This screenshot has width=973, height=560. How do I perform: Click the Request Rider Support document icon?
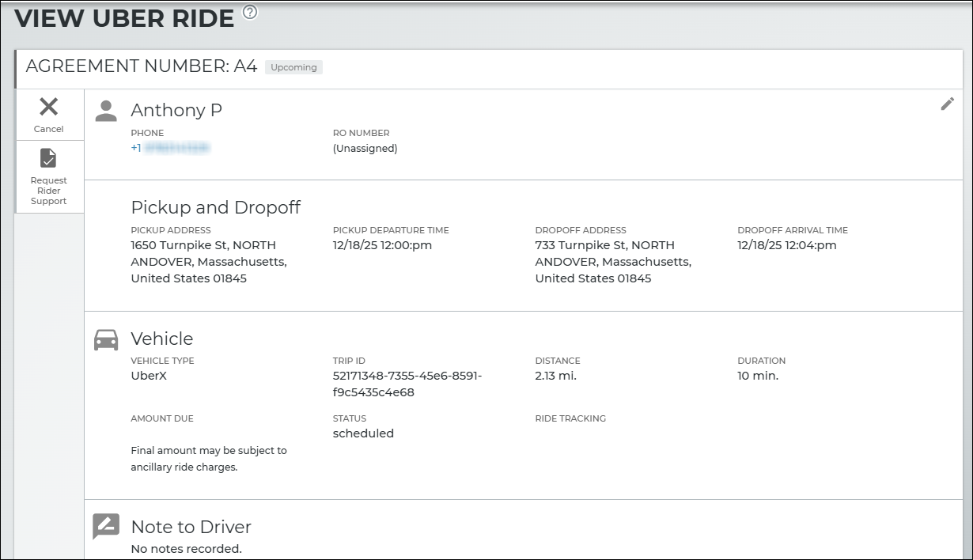coord(49,158)
